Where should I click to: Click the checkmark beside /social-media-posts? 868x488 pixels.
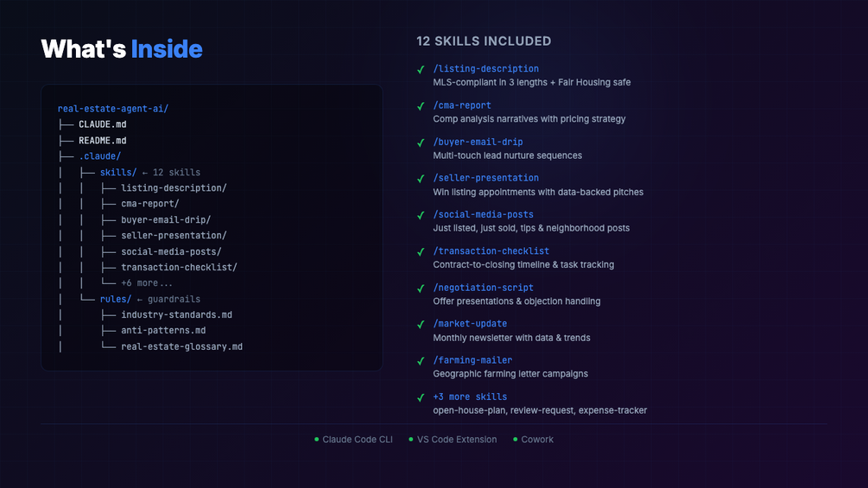pos(421,214)
